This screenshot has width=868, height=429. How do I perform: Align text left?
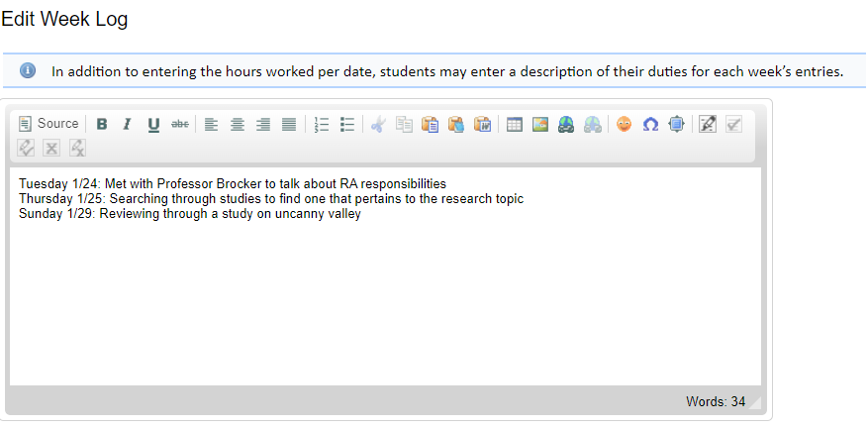tap(211, 124)
